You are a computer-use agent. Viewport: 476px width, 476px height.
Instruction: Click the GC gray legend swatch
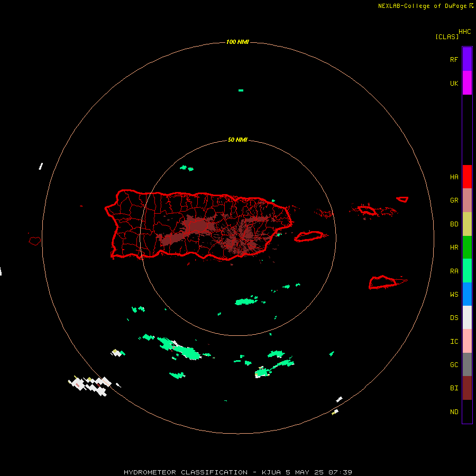467,364
